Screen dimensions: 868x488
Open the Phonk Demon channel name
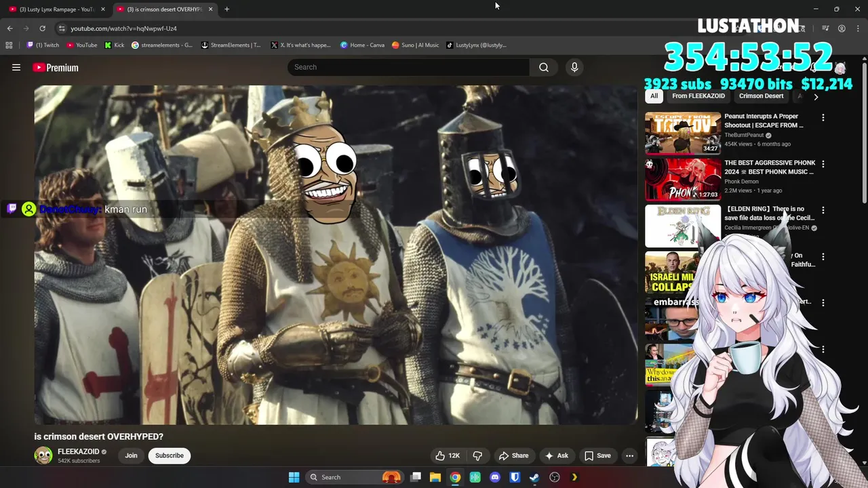point(741,182)
